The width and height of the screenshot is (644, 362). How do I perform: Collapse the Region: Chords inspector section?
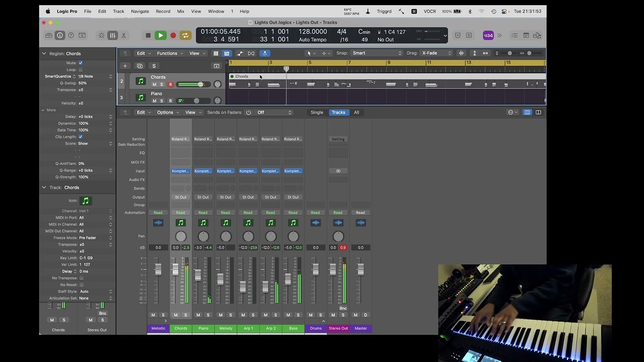44,53
